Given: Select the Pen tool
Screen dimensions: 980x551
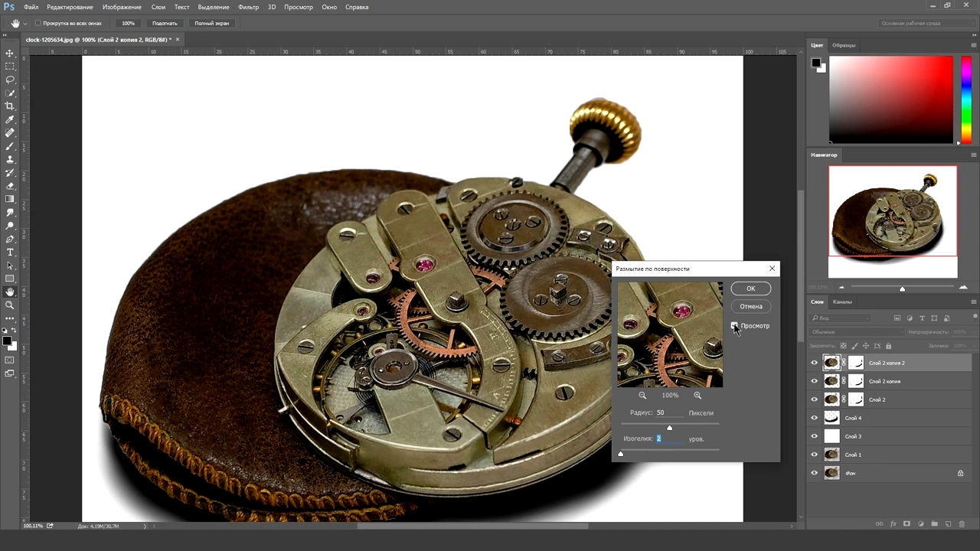Looking at the screenshot, I should point(10,239).
